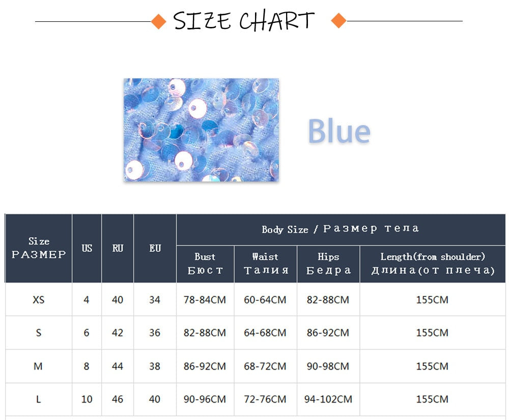Click the SIZE CHART heading

click(243, 21)
